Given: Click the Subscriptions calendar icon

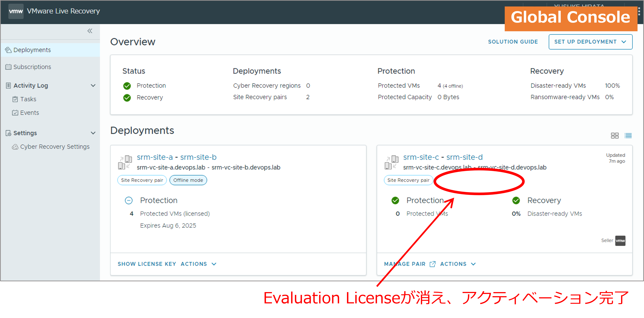Looking at the screenshot, I should pyautogui.click(x=8, y=67).
